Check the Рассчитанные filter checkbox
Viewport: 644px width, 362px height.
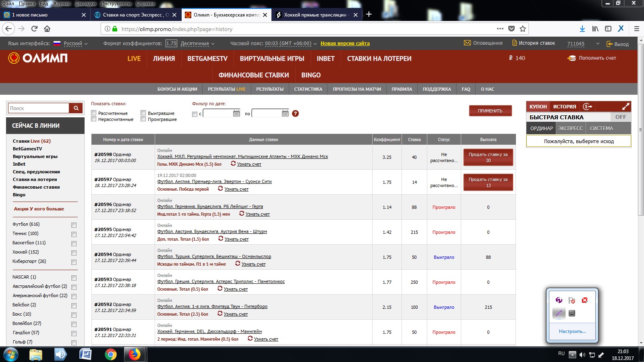(94, 113)
